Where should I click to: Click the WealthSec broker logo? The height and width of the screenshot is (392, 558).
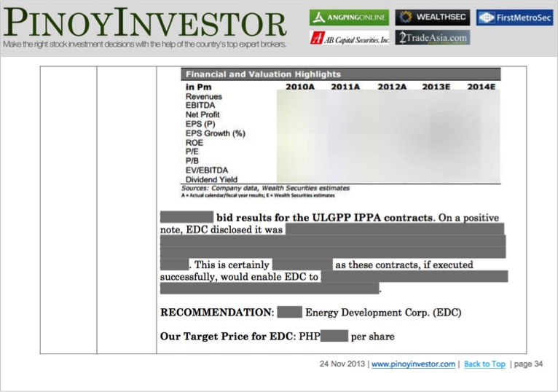(x=433, y=17)
